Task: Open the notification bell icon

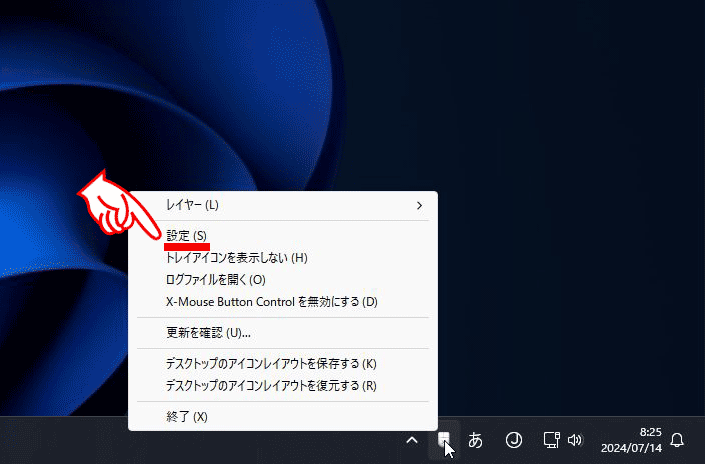Action: coord(677,440)
